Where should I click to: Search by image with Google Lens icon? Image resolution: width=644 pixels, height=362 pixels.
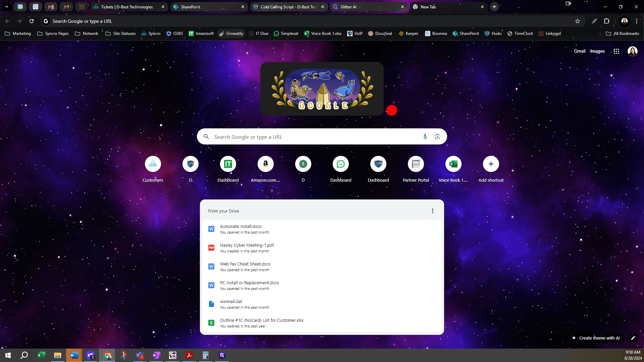pyautogui.click(x=437, y=137)
